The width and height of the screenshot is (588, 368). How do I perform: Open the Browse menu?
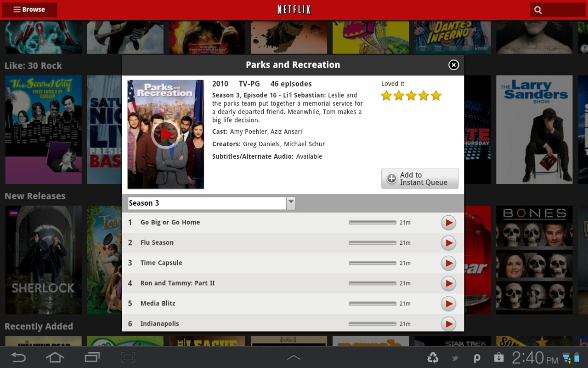point(29,10)
